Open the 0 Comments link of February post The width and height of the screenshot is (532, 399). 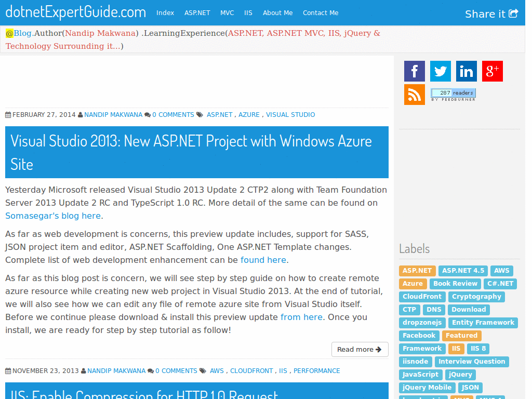click(173, 115)
